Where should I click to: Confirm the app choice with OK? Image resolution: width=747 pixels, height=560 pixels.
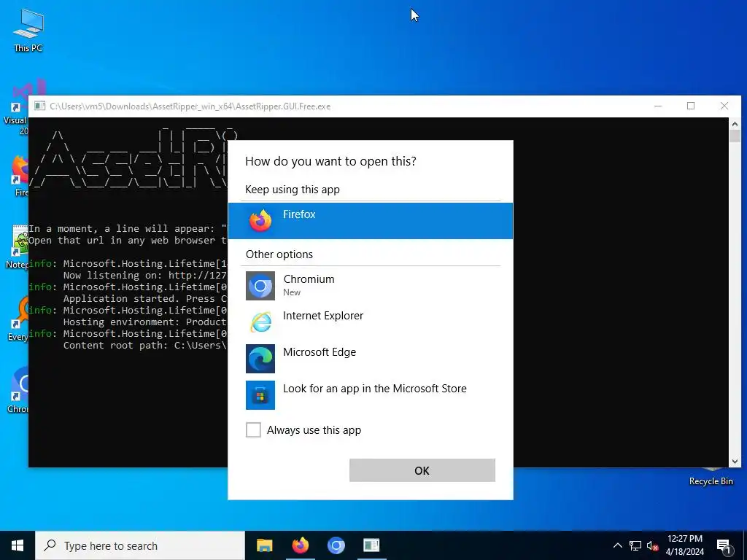[x=422, y=470]
